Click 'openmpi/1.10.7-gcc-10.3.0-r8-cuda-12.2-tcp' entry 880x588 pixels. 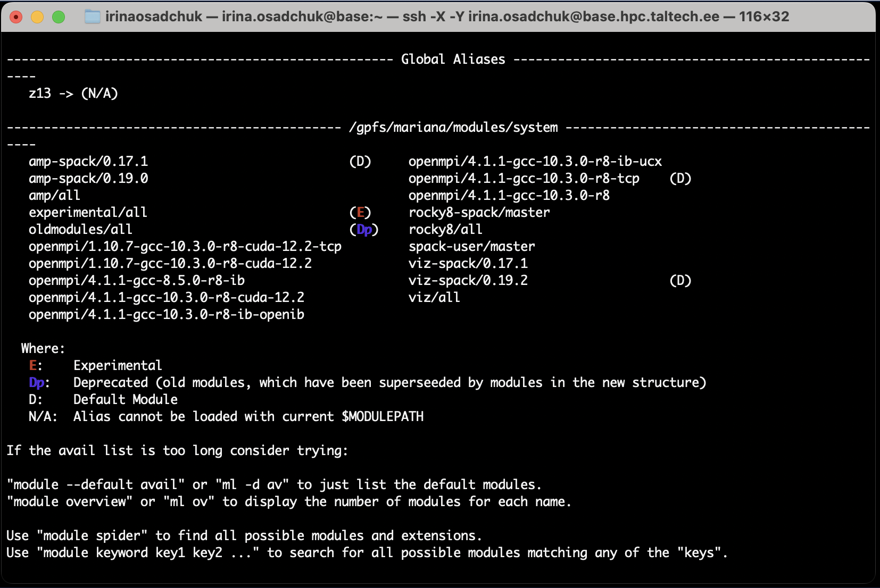185,247
